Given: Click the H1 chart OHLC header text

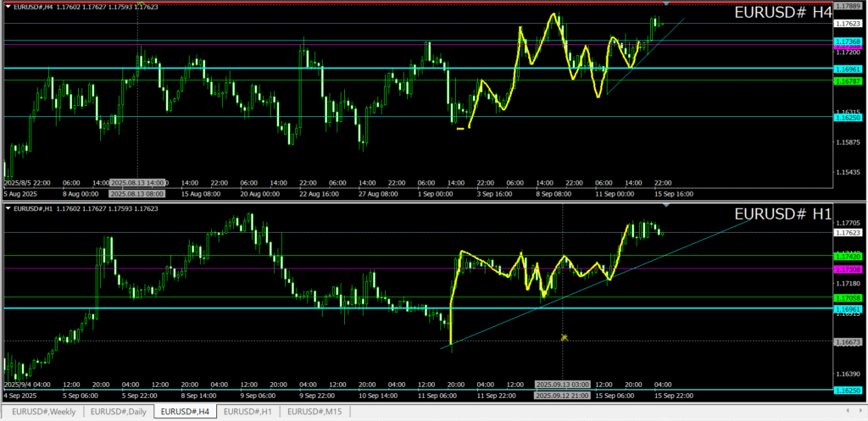Looking at the screenshot, I should click(86, 208).
